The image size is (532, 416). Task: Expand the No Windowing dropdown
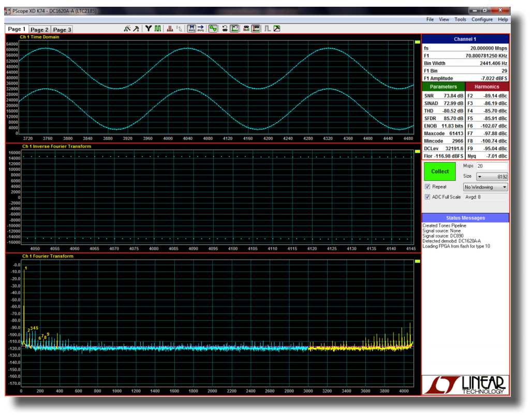tap(485, 187)
